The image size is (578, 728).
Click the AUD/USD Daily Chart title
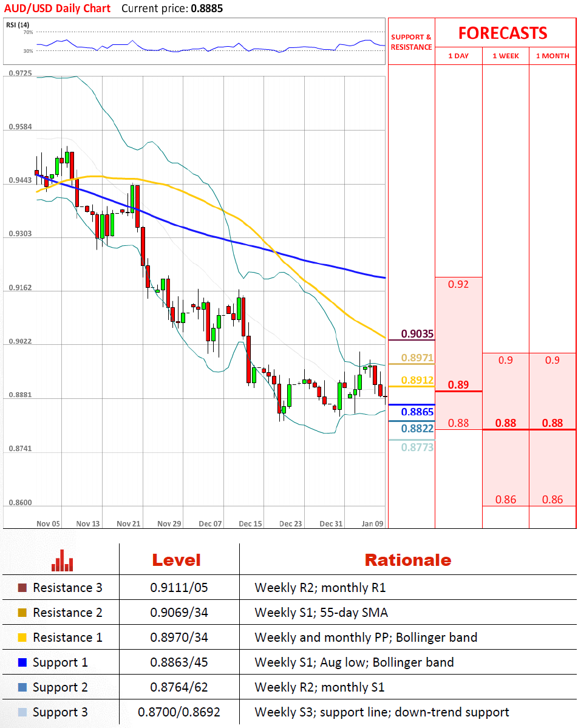[x=57, y=9]
